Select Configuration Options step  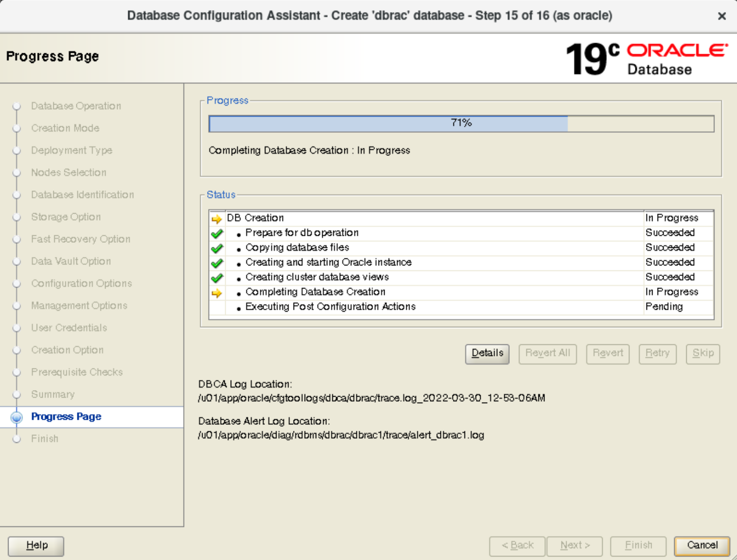pyautogui.click(x=81, y=283)
